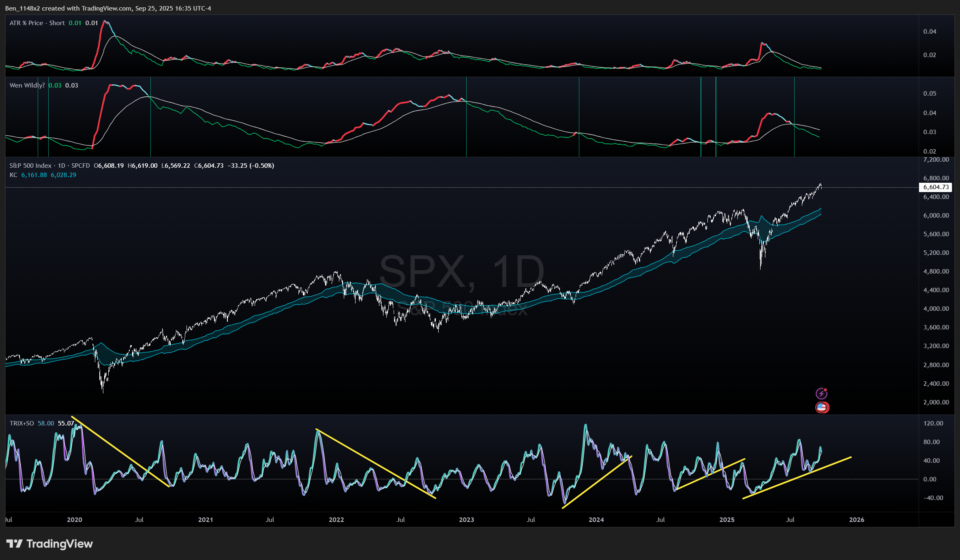Screen dimensions: 960x560
Task: Click the 2020 label on time axis
Action: (x=74, y=519)
